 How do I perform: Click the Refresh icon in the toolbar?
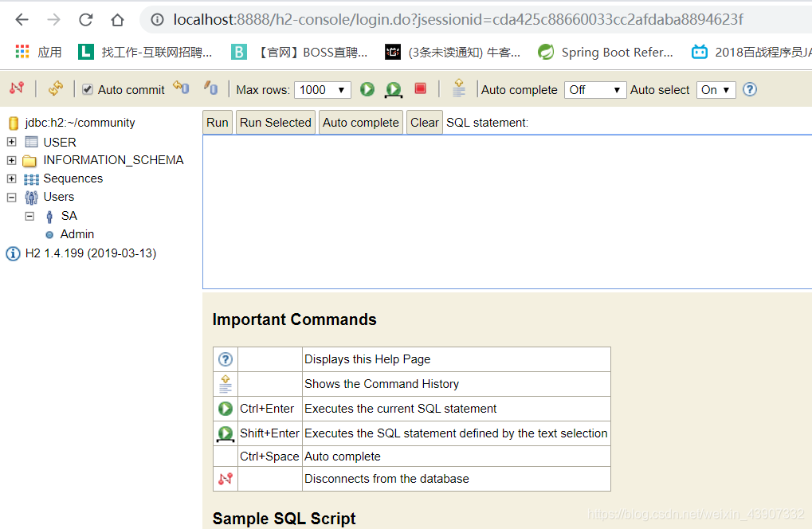56,88
